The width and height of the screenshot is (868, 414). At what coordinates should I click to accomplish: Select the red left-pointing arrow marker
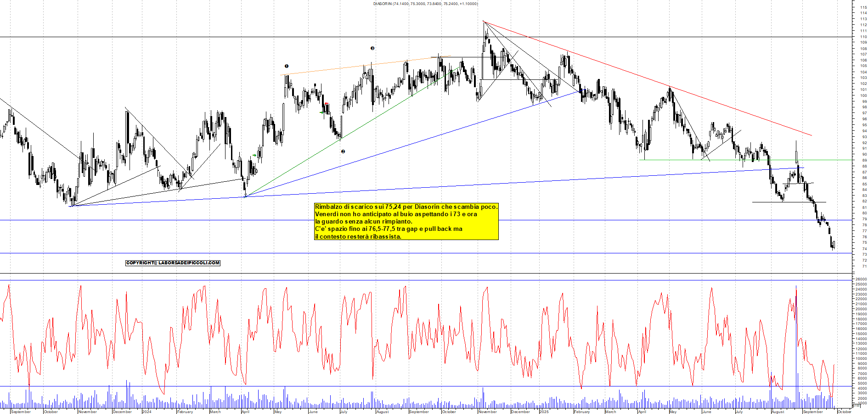[x=326, y=104]
